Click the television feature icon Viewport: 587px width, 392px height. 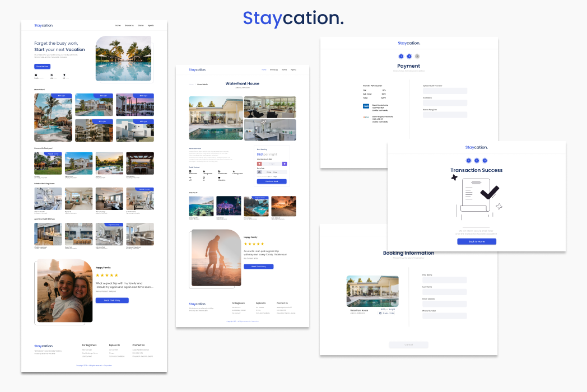click(219, 178)
